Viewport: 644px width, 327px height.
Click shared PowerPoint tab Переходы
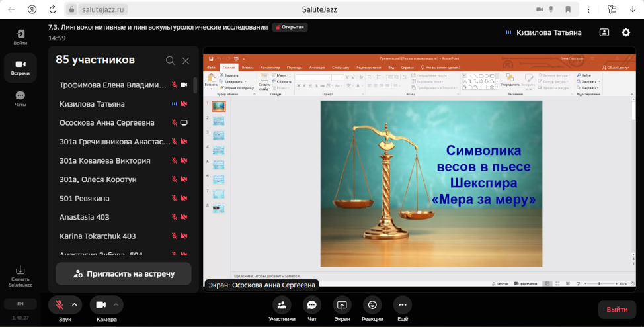(x=294, y=68)
